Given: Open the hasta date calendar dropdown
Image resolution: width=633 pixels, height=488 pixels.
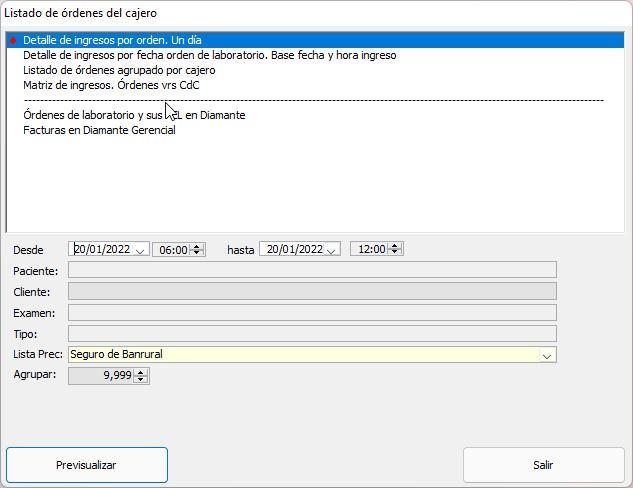Looking at the screenshot, I should click(332, 250).
